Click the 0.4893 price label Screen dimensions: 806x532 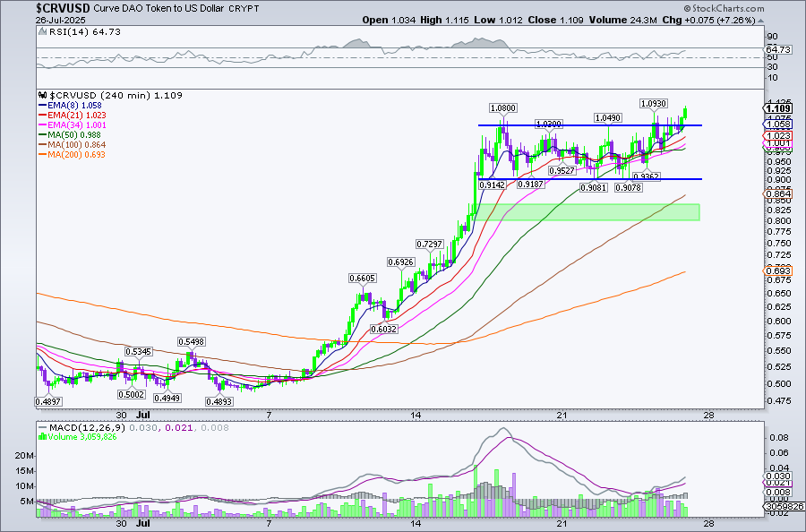[219, 401]
